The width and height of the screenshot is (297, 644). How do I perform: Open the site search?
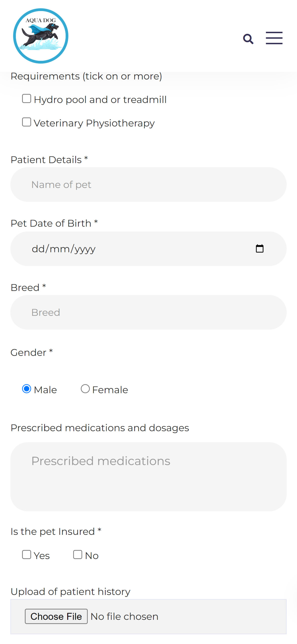[x=248, y=39]
